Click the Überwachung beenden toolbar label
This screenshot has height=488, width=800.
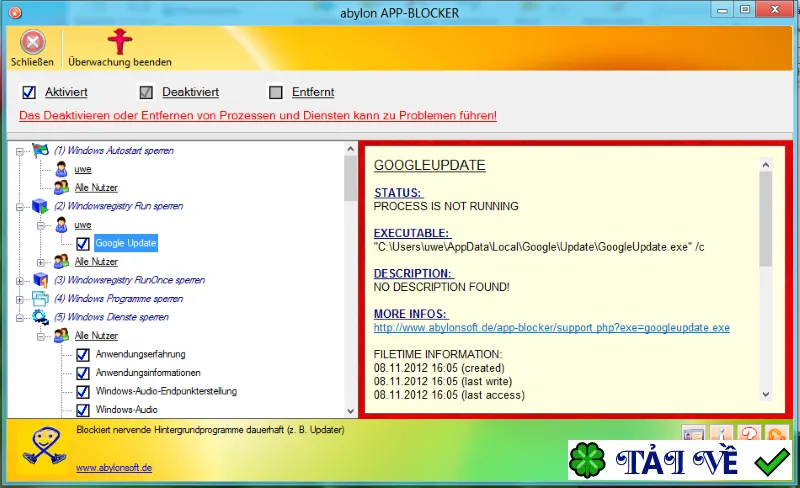[120, 62]
